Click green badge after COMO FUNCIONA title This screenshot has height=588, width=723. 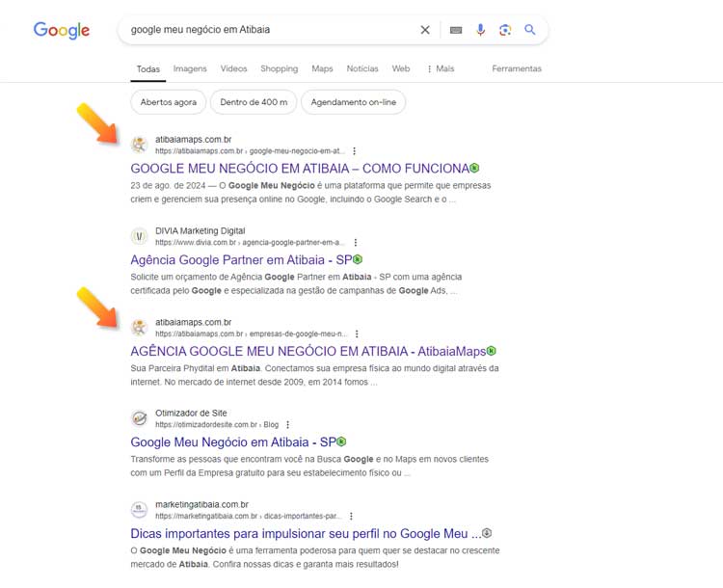(474, 168)
